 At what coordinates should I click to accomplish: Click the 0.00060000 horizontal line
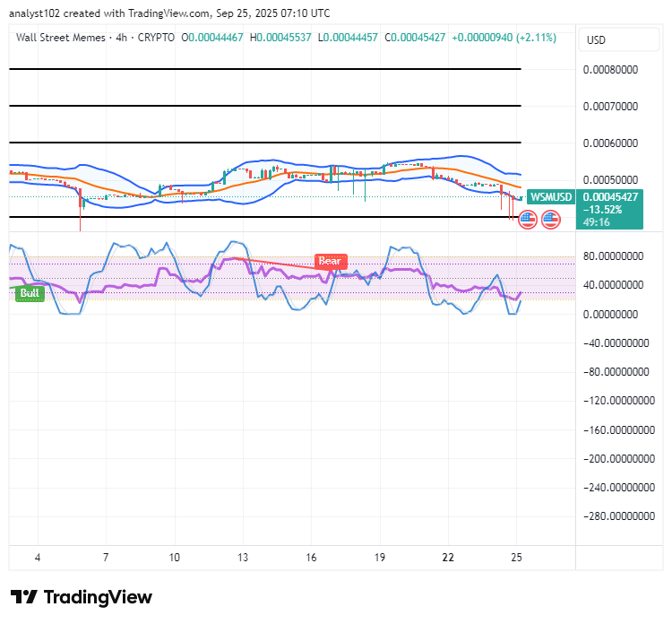coord(265,143)
